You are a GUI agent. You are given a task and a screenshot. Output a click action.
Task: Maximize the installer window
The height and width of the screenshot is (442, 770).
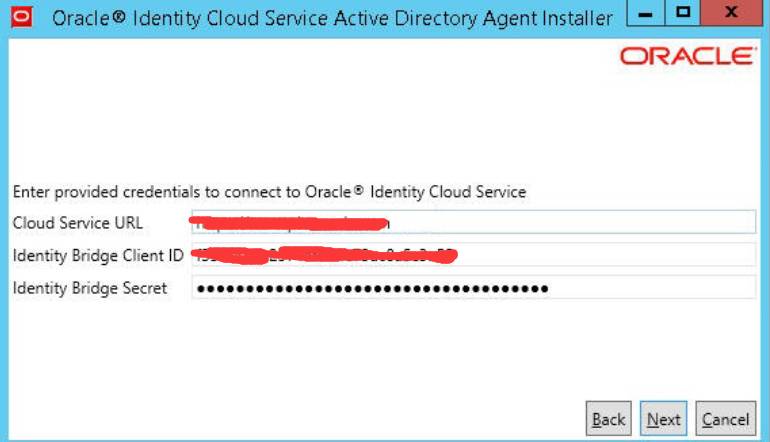coord(684,16)
